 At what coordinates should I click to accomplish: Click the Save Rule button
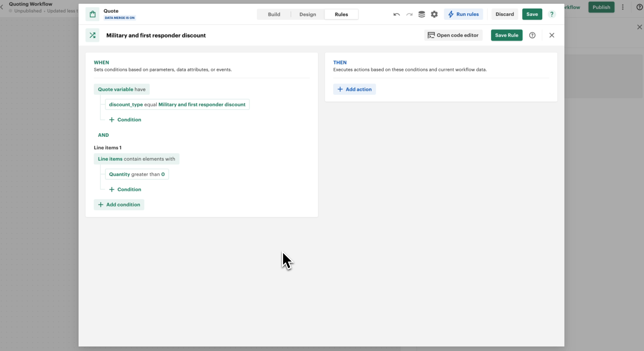507,35
